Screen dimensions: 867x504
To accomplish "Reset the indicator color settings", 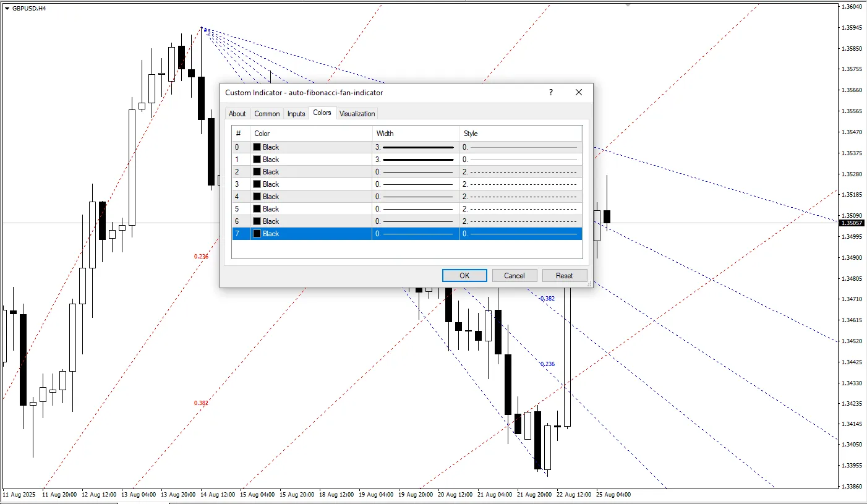I will pos(564,276).
